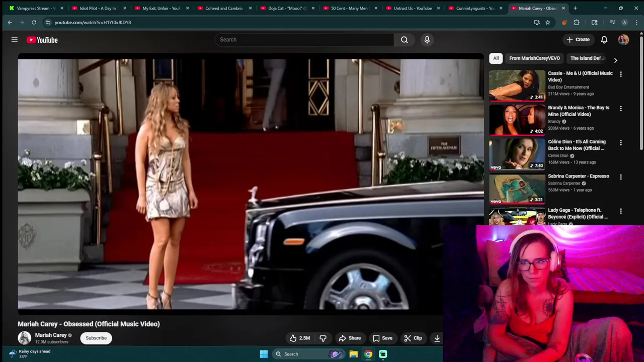Screen dimensions: 644x362
Task: Switch to the Idiot Pilot tab
Action: pos(98,8)
